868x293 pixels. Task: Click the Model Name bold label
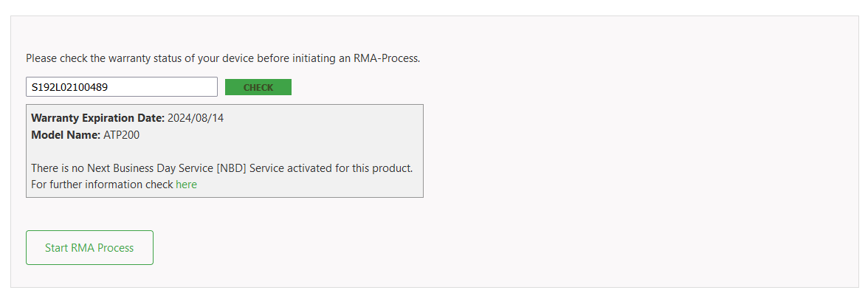[x=66, y=134]
